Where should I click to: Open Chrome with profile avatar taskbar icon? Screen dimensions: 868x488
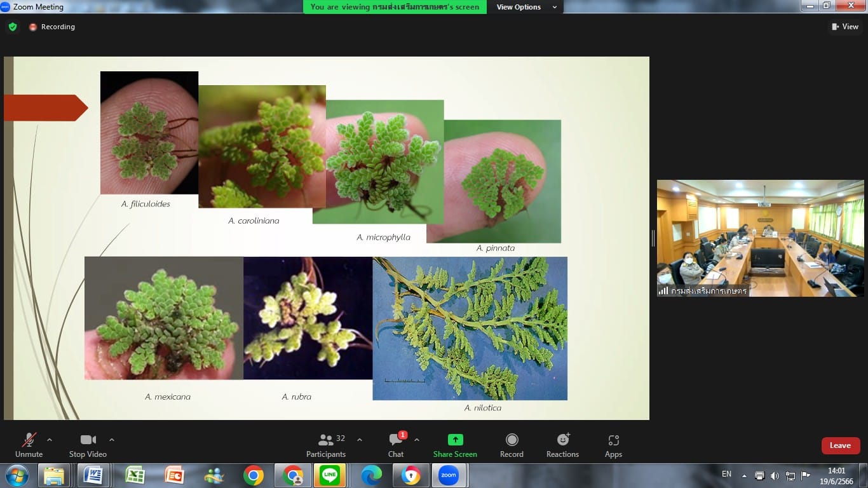tap(293, 475)
